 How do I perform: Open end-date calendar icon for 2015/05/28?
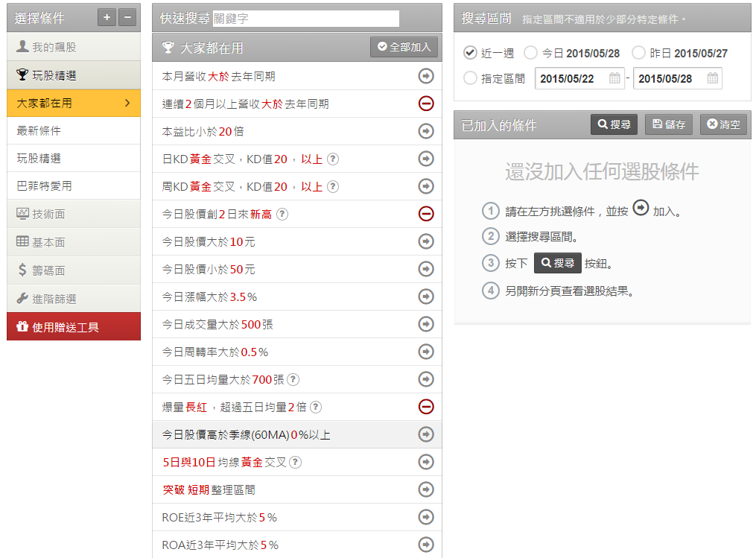tap(713, 78)
